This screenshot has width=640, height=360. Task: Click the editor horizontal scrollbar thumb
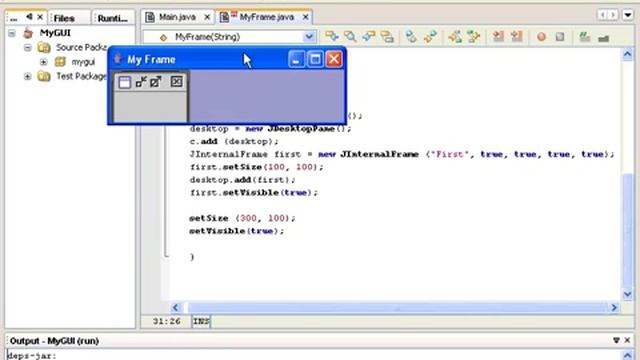(398, 307)
